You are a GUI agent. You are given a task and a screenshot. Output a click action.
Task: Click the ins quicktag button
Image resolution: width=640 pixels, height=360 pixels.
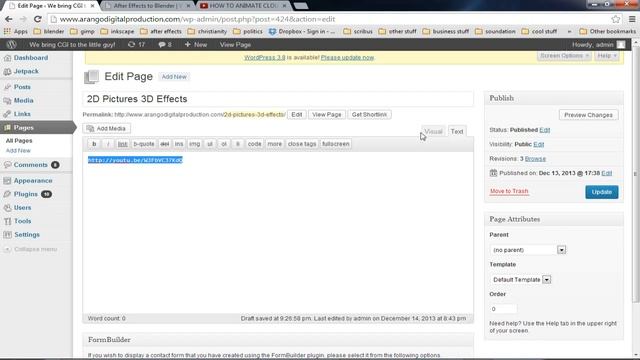[179, 144]
